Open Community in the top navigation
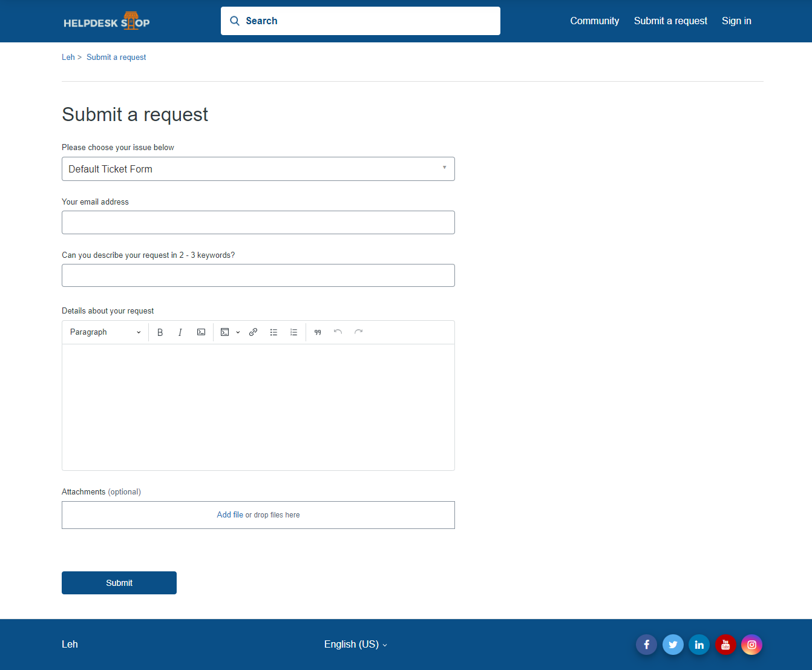This screenshot has width=812, height=670. click(594, 21)
